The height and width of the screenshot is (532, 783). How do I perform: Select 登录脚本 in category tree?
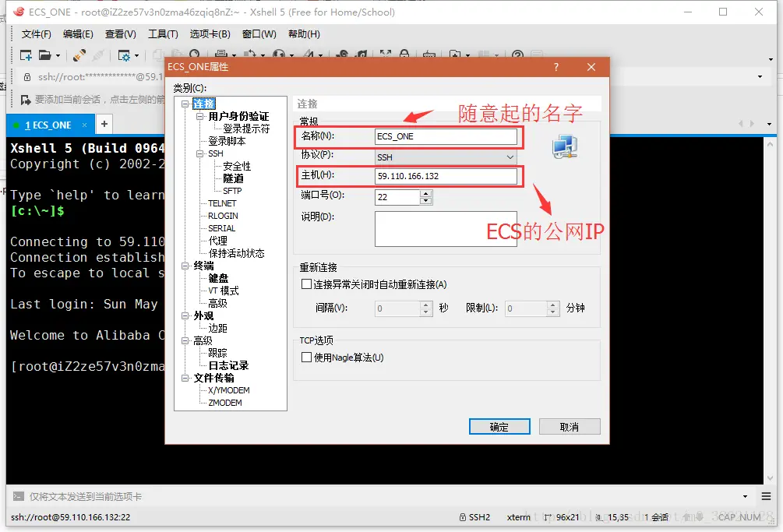(x=227, y=141)
